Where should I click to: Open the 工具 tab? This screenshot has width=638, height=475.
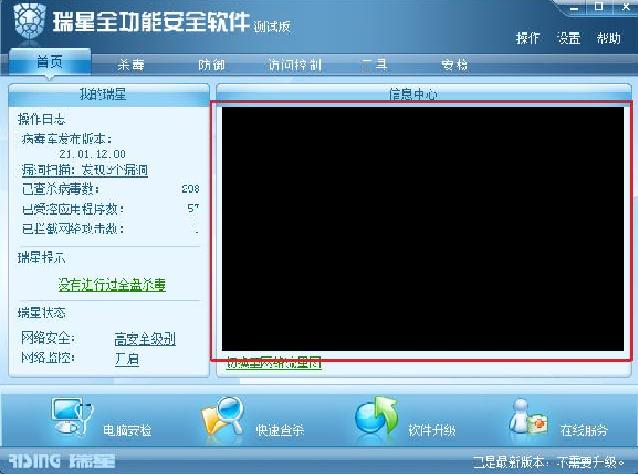(x=374, y=64)
